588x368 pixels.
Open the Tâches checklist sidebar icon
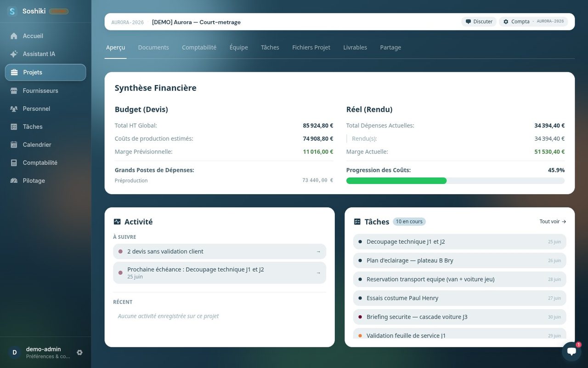point(14,126)
